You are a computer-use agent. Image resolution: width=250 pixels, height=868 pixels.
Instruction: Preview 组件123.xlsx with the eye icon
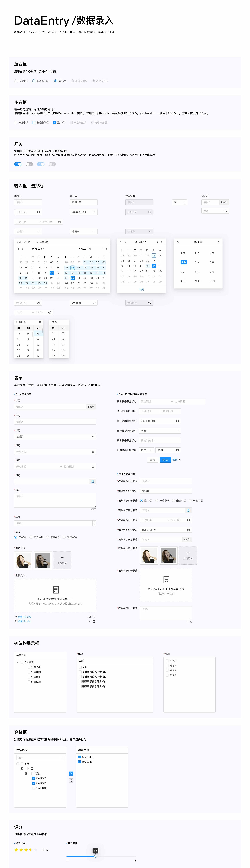(90, 617)
